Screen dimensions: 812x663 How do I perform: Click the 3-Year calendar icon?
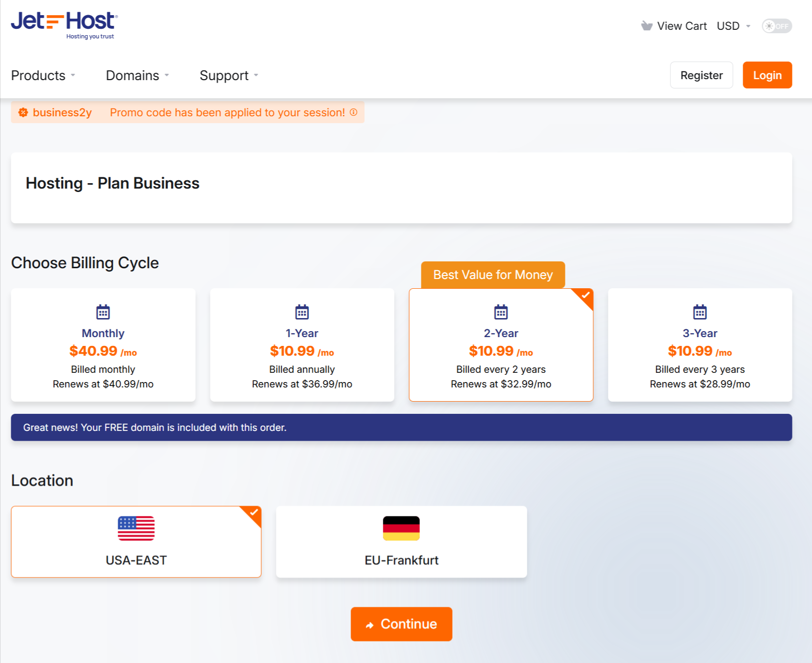[x=700, y=312]
